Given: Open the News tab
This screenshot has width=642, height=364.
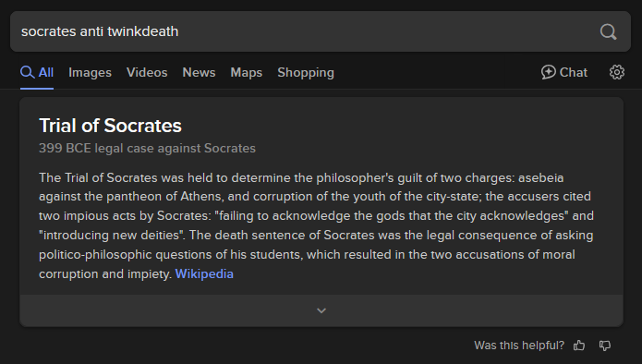Looking at the screenshot, I should click(199, 72).
